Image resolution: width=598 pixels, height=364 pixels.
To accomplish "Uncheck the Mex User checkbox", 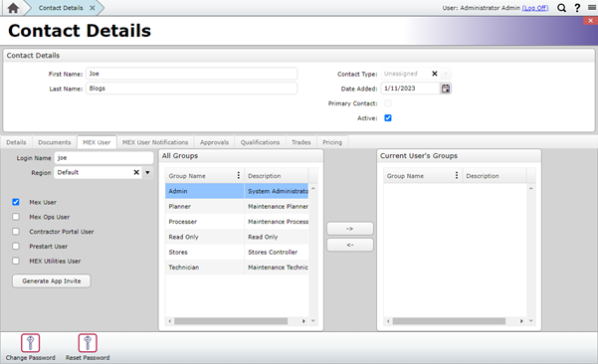I will point(16,202).
